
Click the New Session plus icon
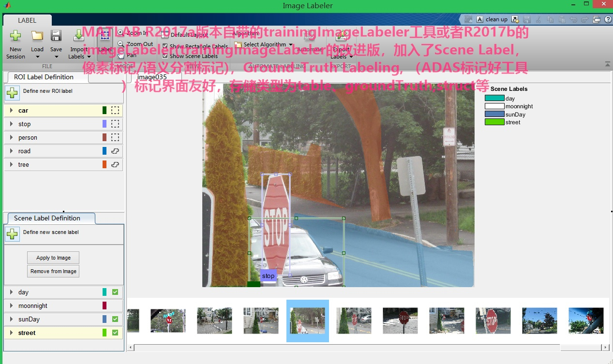[15, 36]
